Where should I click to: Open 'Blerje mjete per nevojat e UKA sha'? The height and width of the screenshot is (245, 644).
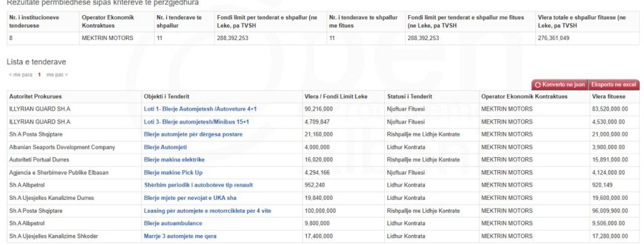(190, 199)
